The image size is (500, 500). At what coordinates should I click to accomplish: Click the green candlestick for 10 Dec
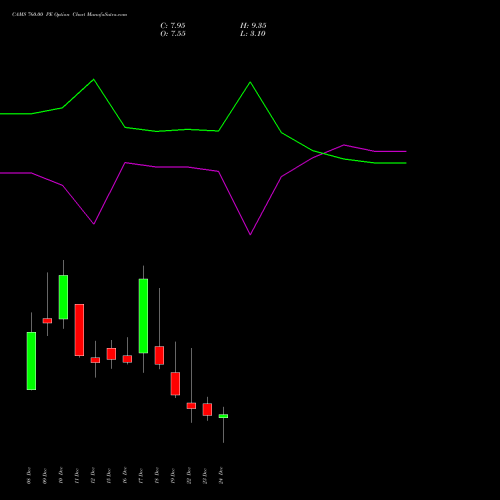(x=63, y=297)
